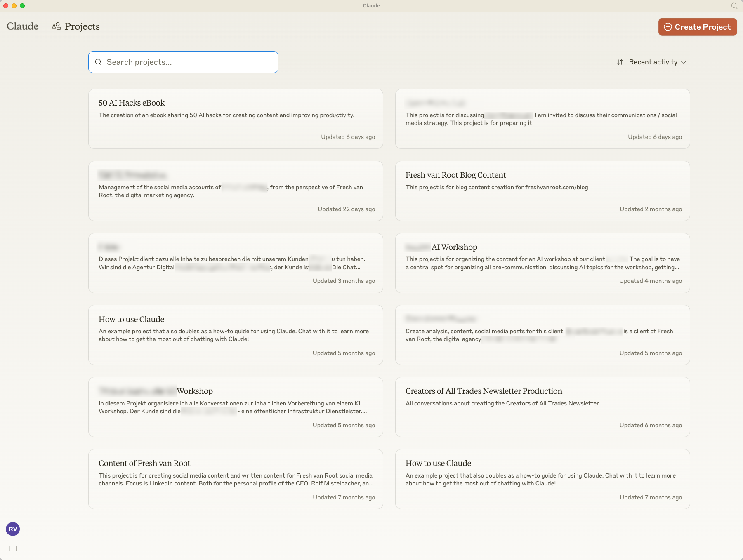Toggle the sidebar panel icon
Image resolution: width=743 pixels, height=560 pixels.
(x=13, y=548)
